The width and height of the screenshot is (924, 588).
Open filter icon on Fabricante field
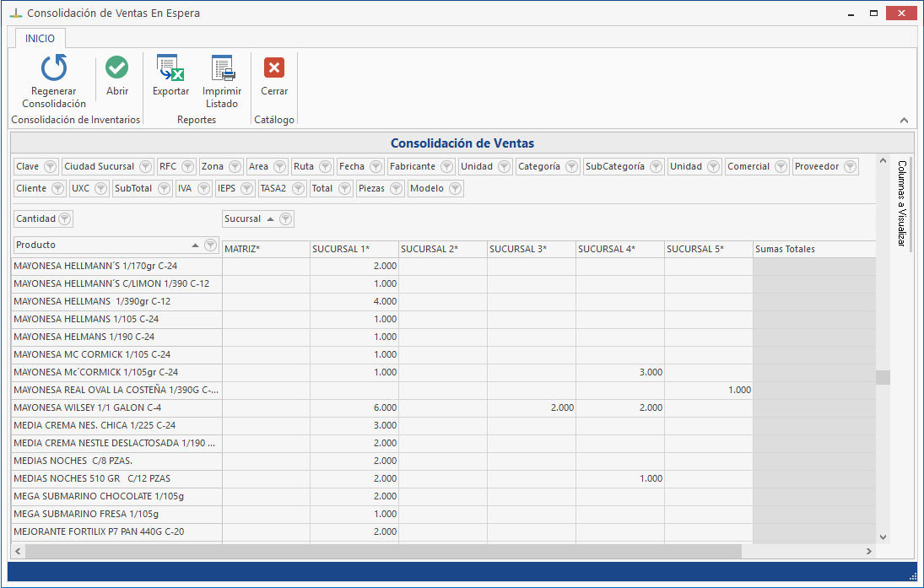[x=446, y=167]
